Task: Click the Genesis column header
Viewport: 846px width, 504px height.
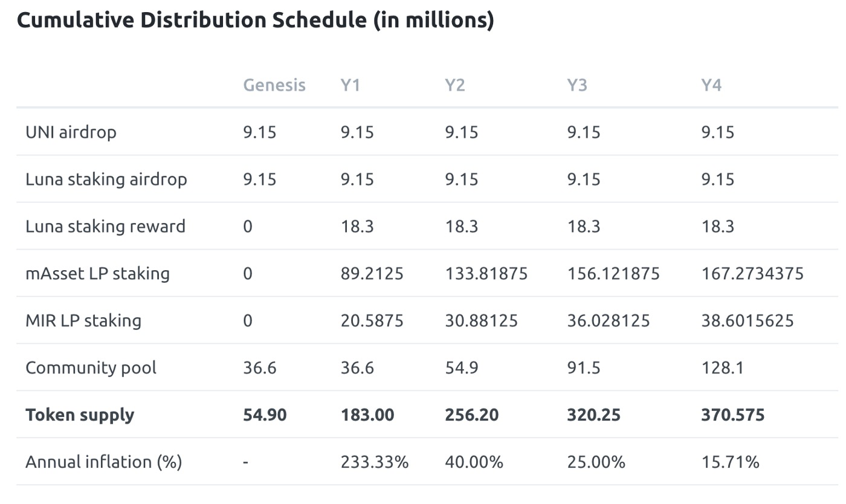Action: (274, 85)
